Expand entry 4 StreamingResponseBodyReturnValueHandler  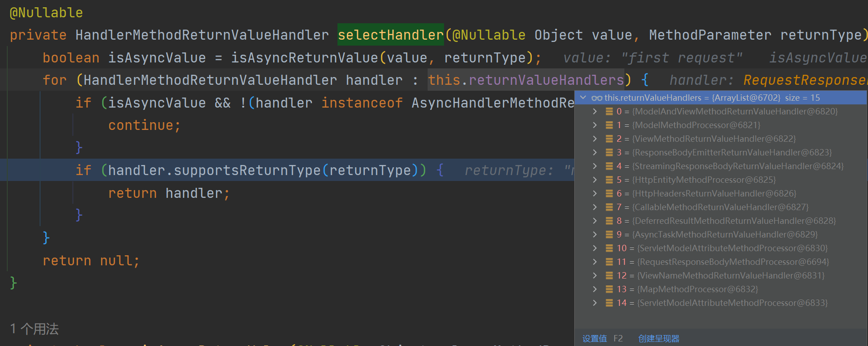pyautogui.click(x=595, y=166)
